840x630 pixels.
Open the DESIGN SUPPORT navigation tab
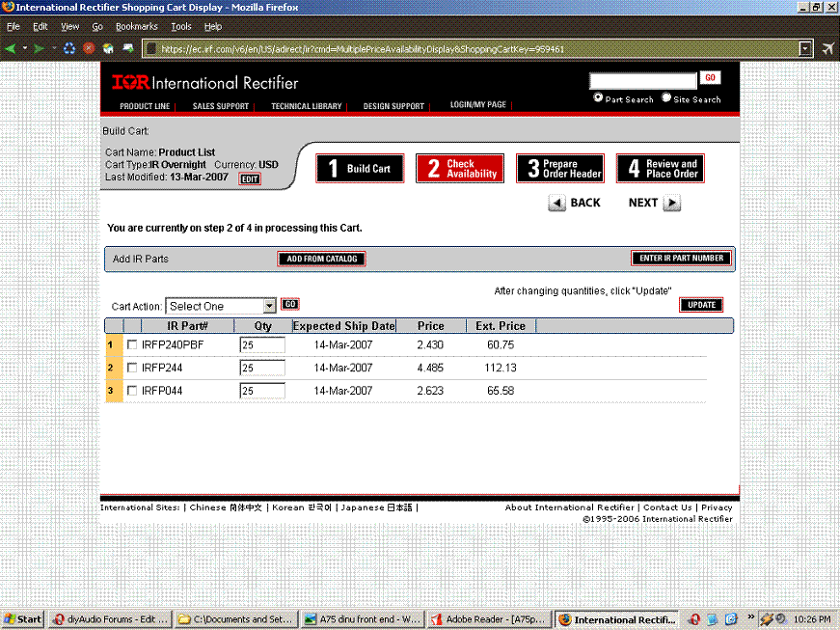393,106
